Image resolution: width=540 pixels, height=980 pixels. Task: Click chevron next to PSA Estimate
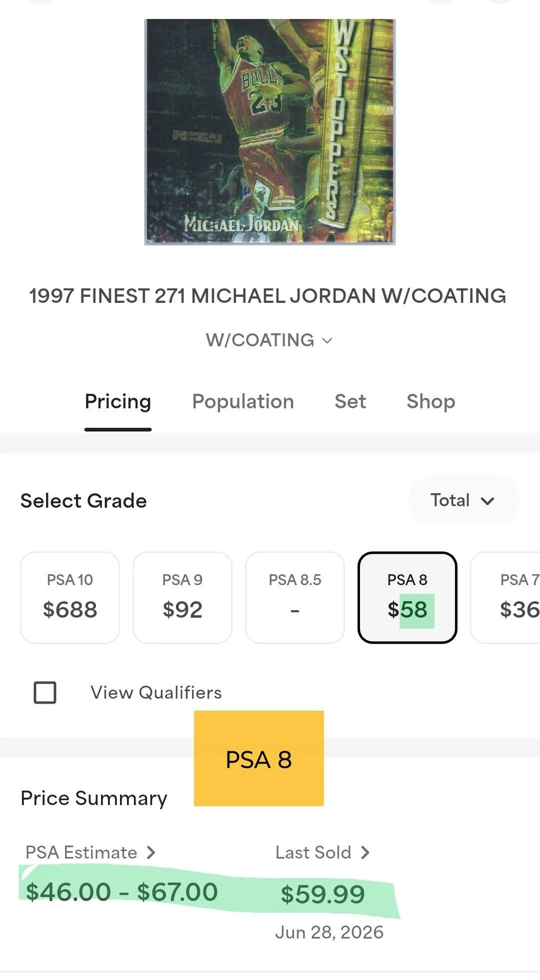[x=151, y=852]
